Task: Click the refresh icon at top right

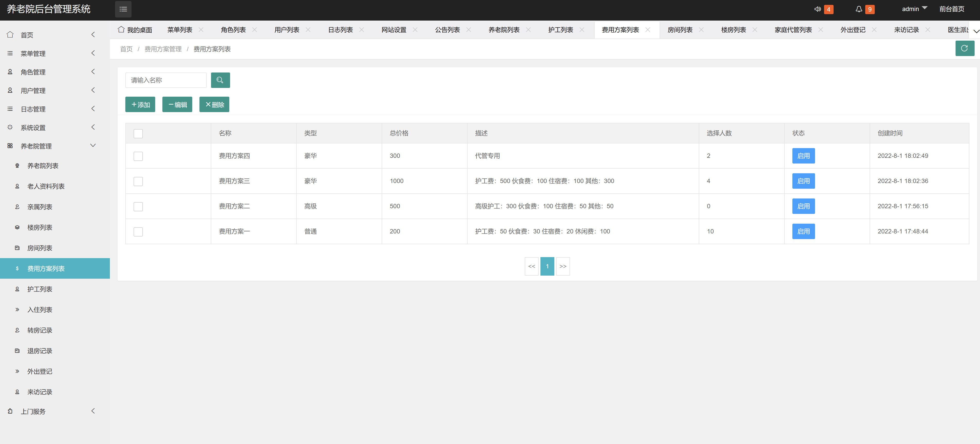Action: 965,48
